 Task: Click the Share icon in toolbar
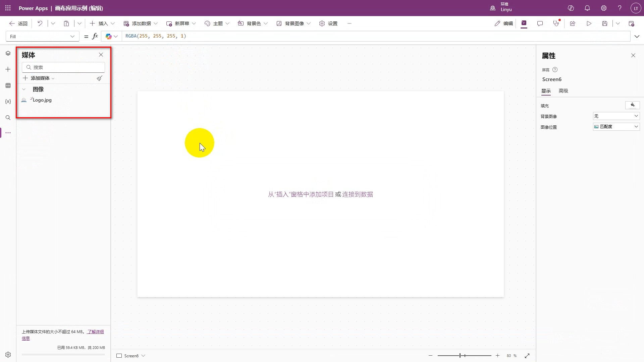click(x=573, y=23)
